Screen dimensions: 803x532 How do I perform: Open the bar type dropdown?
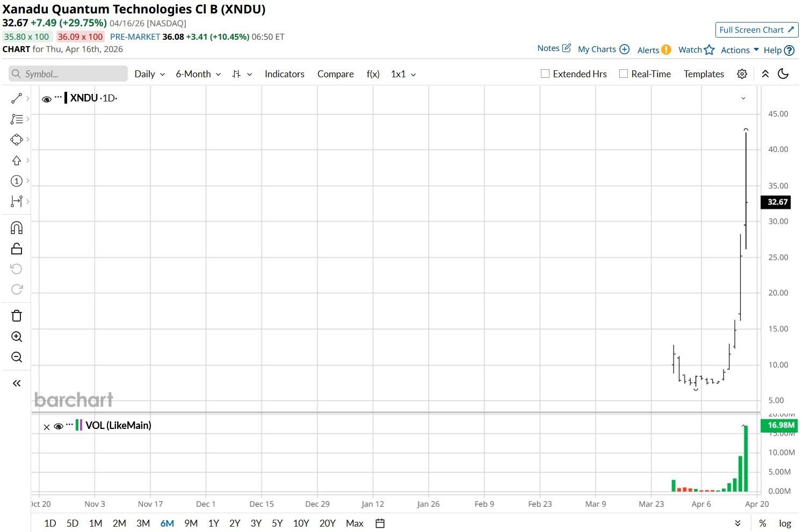[242, 74]
